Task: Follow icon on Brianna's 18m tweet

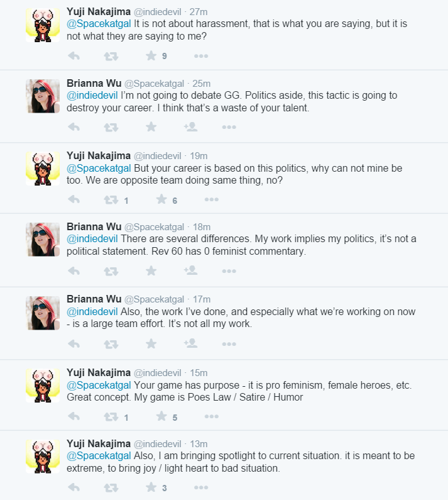Action: [x=190, y=270]
